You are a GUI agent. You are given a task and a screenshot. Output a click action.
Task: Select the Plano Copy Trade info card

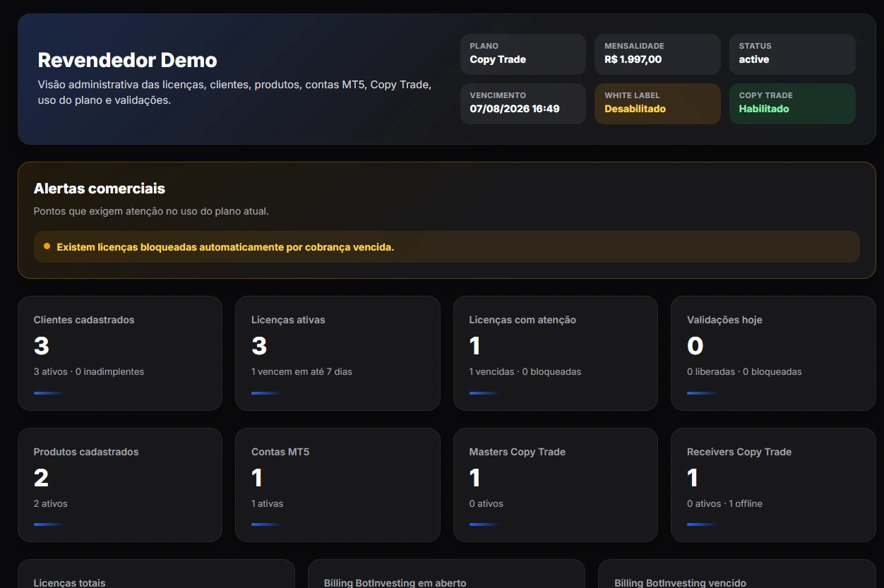point(523,54)
